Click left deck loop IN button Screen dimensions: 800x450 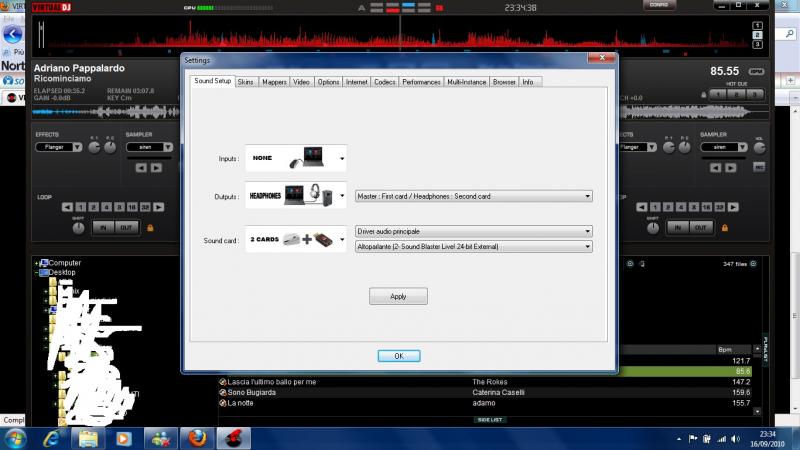tap(104, 228)
